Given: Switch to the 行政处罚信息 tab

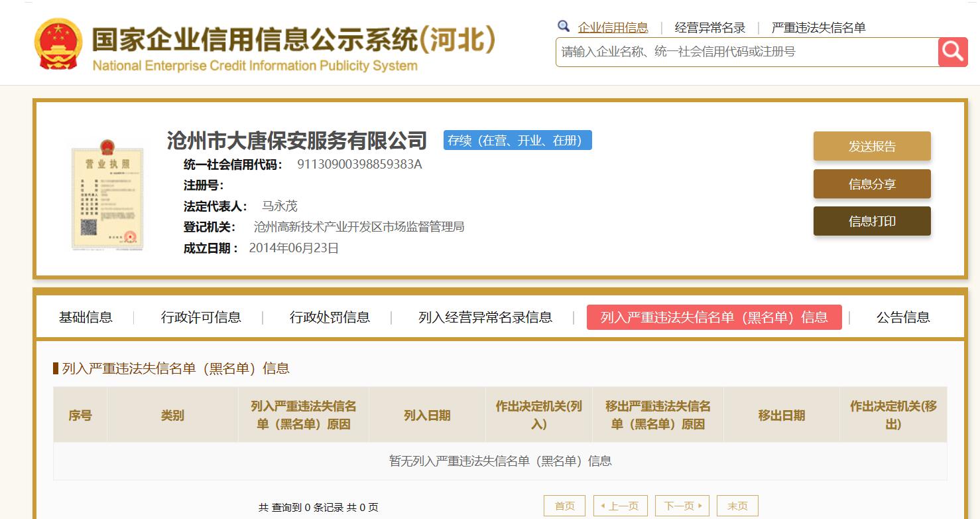Looking at the screenshot, I should pyautogui.click(x=330, y=317).
